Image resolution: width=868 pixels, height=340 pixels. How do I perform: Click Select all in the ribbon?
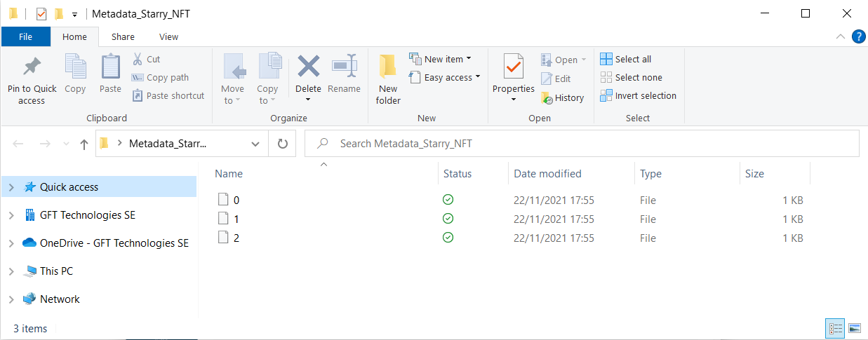click(625, 60)
